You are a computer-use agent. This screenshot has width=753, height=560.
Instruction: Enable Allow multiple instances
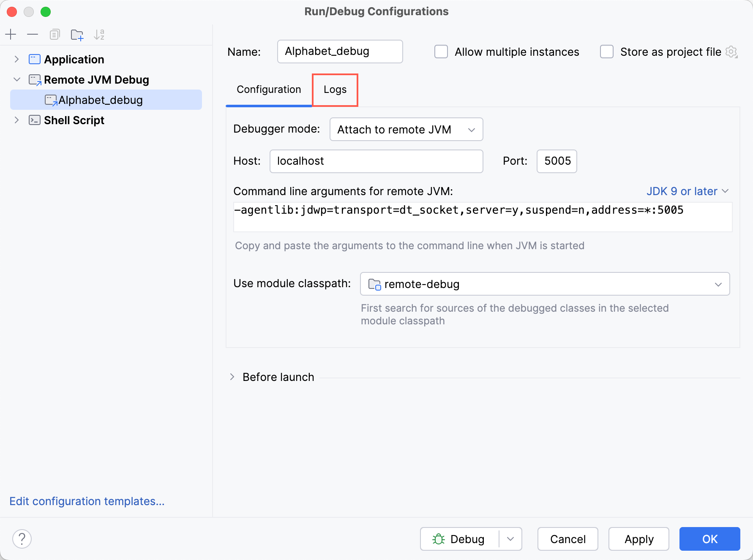[441, 52]
